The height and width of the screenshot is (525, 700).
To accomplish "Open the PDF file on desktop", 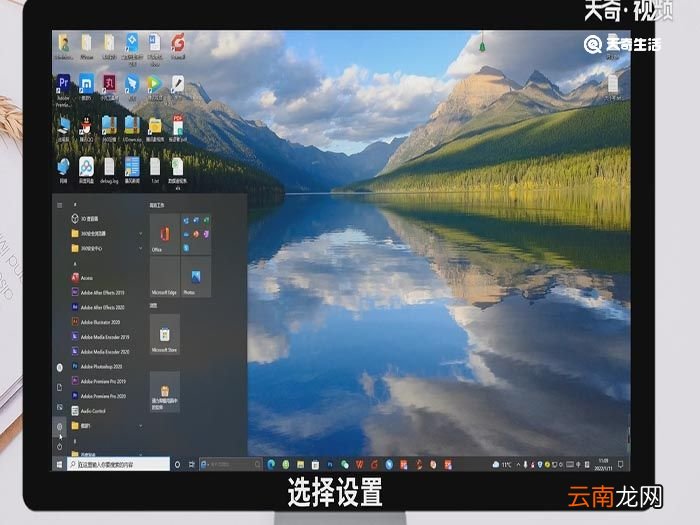I will 178,129.
